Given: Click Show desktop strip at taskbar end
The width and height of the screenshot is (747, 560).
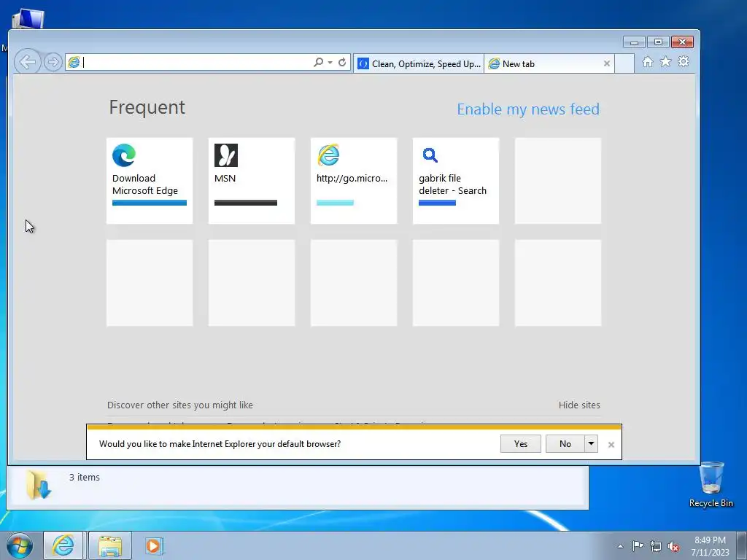Looking at the screenshot, I should click(742, 546).
